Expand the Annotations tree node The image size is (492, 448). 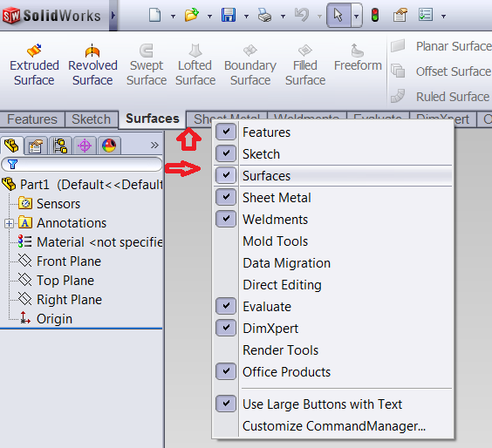9,223
